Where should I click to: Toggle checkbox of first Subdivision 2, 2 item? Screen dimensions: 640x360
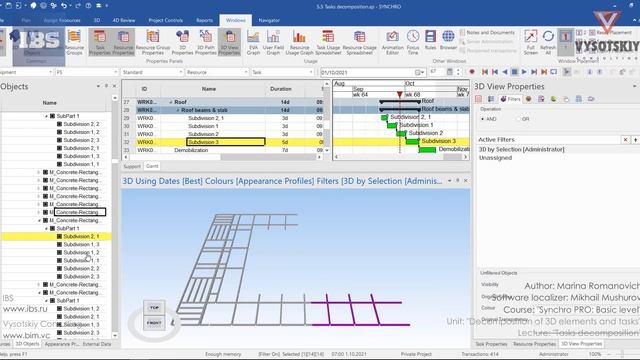click(59, 124)
